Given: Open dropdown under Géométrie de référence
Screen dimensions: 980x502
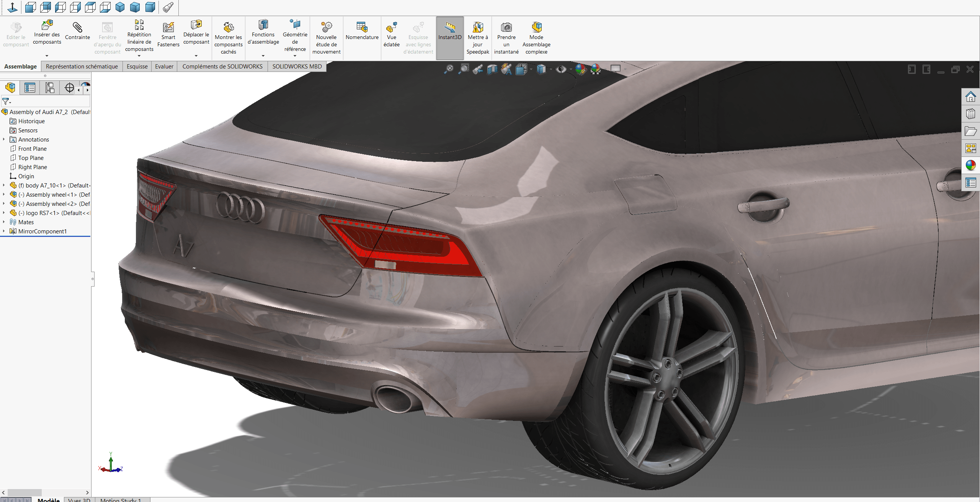Looking at the screenshot, I should coord(295,56).
